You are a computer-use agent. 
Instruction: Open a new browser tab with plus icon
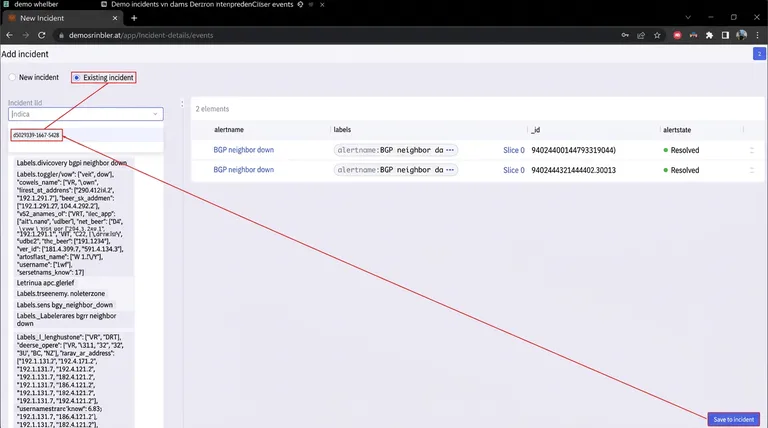coord(134,18)
